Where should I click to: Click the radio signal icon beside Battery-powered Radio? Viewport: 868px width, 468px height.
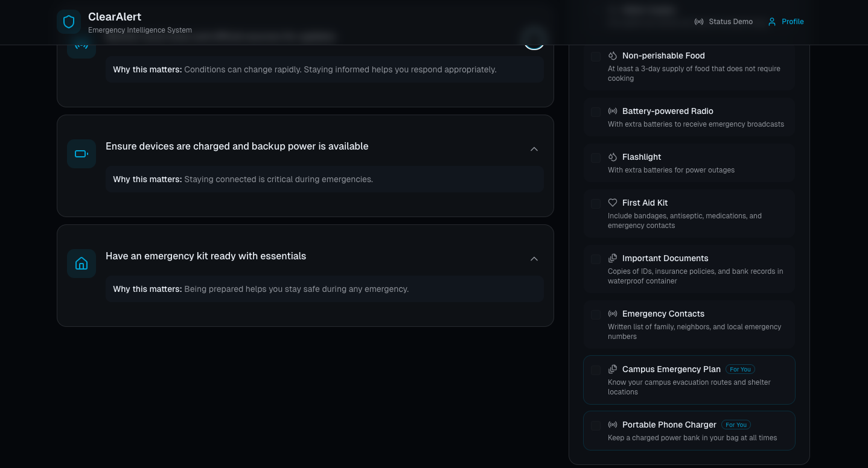point(613,111)
